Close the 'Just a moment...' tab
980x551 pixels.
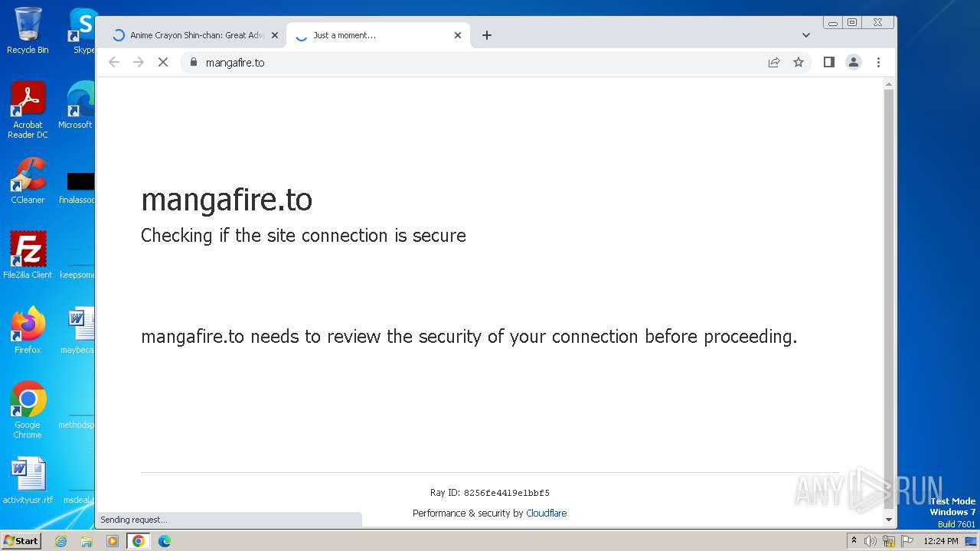click(x=458, y=35)
